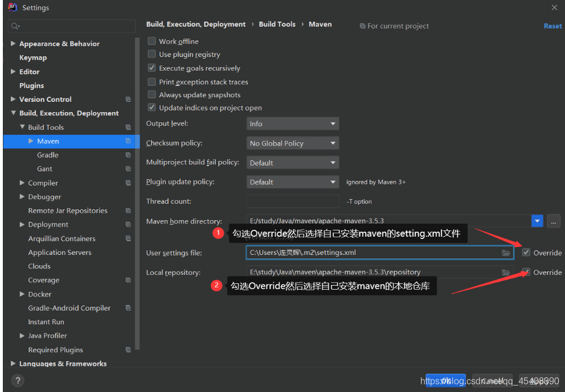565x392 pixels.
Task: Click the User settings file path field
Action: (x=380, y=253)
